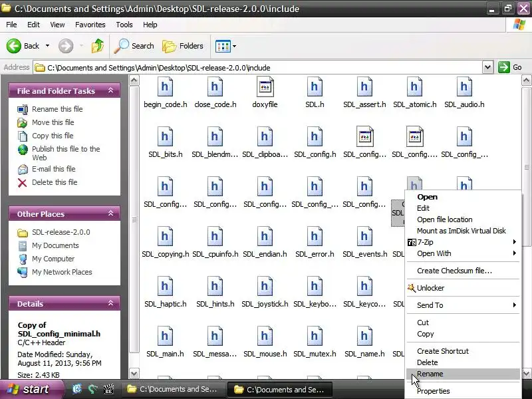Expand the 7-Zip submenu
Image resolution: width=532 pixels, height=399 pixels.
tap(463, 242)
